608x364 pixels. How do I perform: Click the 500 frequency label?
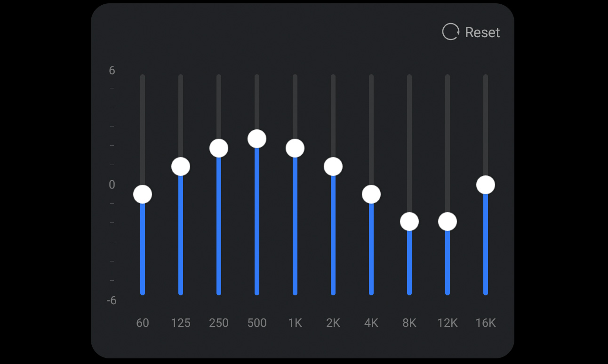point(257,323)
